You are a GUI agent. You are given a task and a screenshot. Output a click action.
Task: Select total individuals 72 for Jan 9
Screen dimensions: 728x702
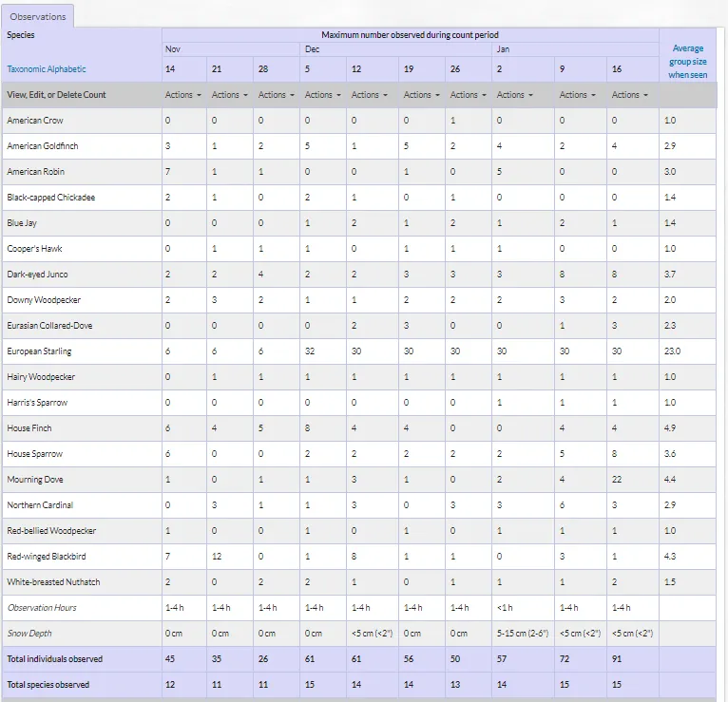click(565, 659)
